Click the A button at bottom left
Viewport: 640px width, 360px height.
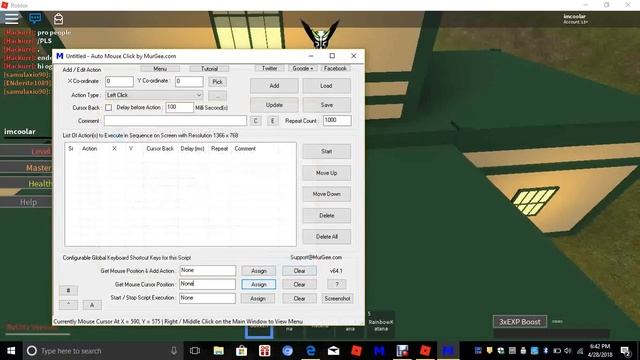(92, 305)
